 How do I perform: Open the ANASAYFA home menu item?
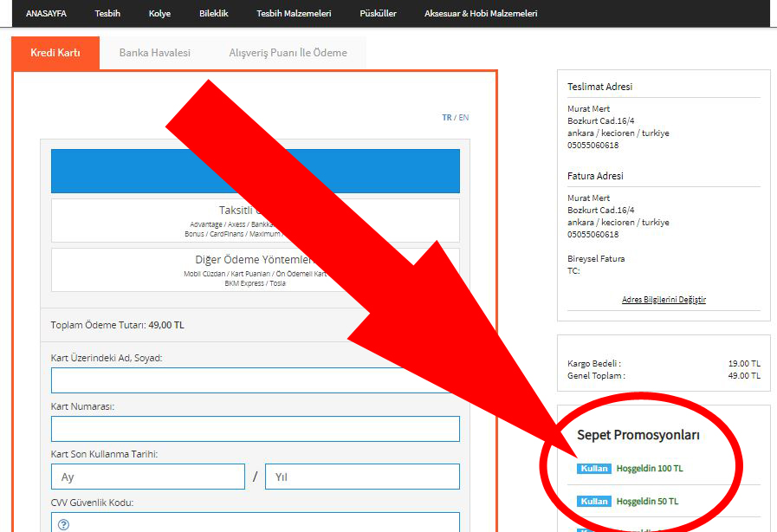[x=47, y=14]
